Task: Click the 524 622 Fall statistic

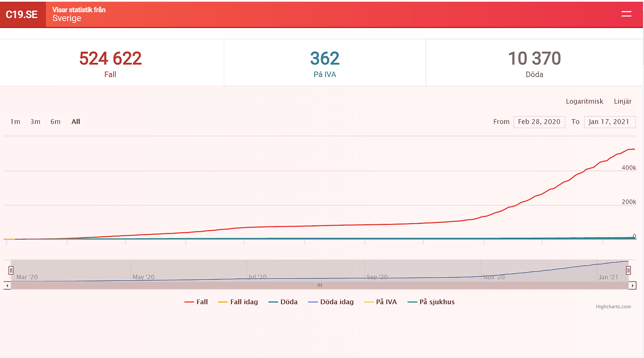Action: pyautogui.click(x=111, y=63)
